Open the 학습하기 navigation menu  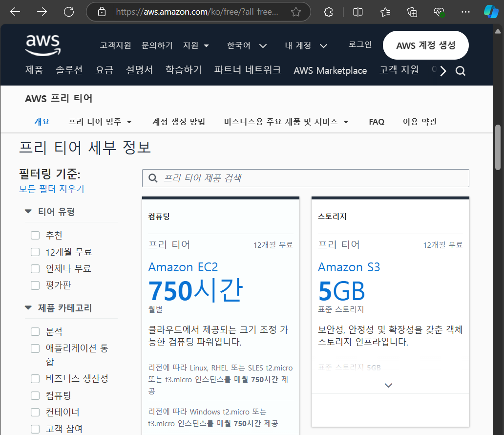pos(183,70)
